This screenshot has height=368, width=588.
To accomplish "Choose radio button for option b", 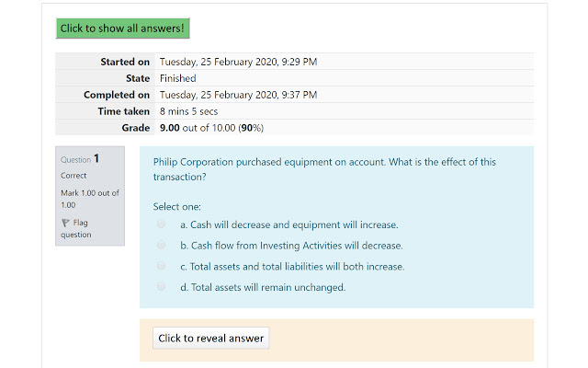I will [162, 245].
